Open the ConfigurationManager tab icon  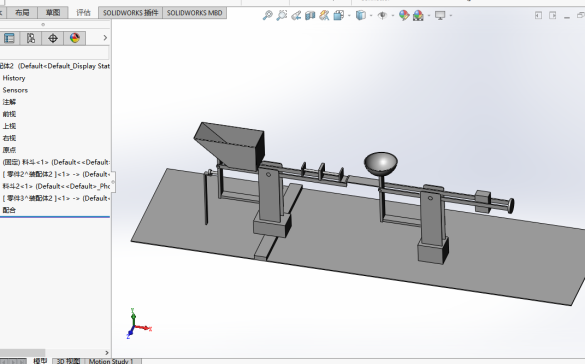coord(31,38)
